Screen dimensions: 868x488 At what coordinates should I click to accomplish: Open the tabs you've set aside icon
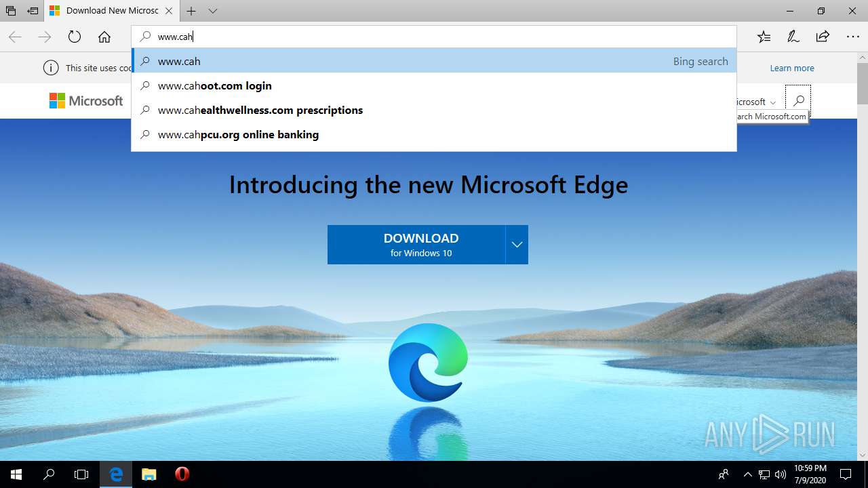11,11
